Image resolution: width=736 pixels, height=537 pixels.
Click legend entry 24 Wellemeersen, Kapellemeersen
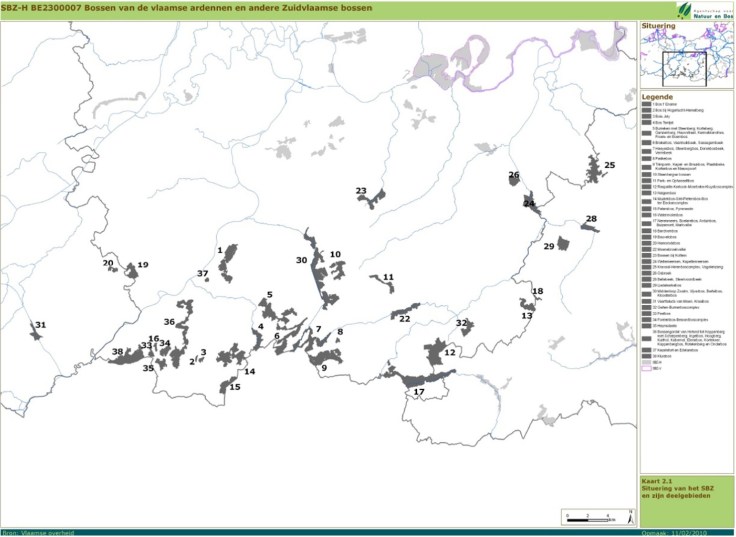pos(681,262)
